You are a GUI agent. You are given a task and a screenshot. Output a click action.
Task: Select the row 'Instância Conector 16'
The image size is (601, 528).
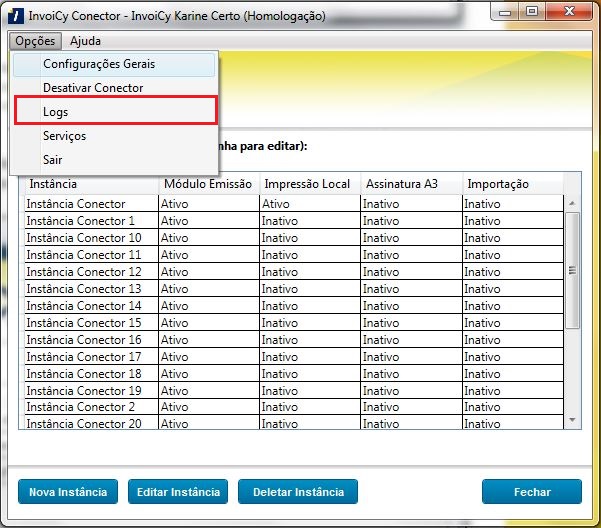(x=294, y=339)
